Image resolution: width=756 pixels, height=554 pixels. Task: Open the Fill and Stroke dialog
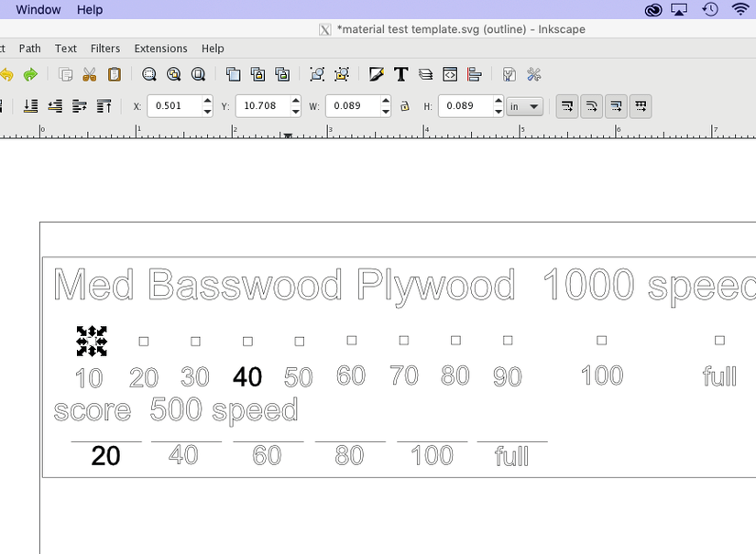(x=377, y=74)
